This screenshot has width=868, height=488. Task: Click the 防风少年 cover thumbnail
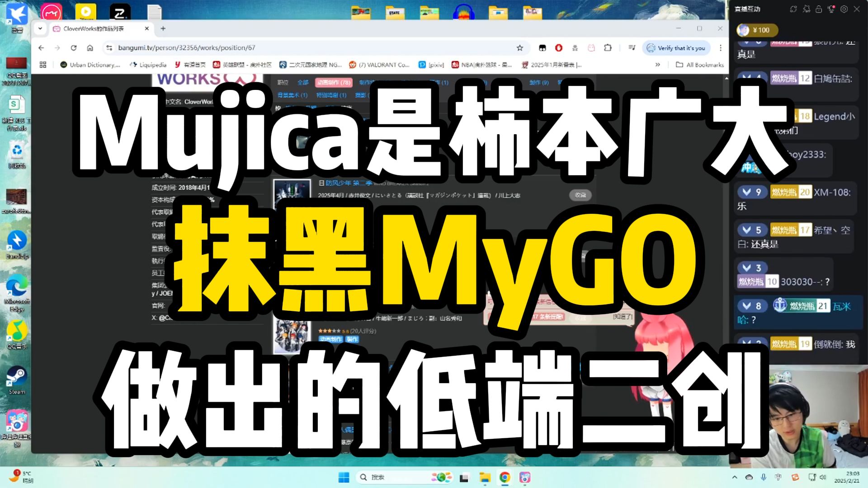tap(292, 193)
